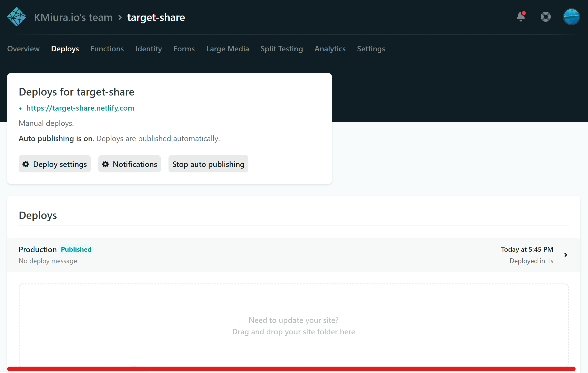Open the Functions tab
The width and height of the screenshot is (588, 373).
[x=107, y=49]
